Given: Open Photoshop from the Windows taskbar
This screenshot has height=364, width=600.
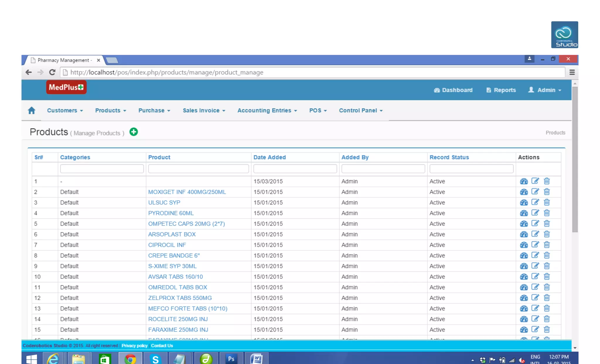Looking at the screenshot, I should [231, 358].
